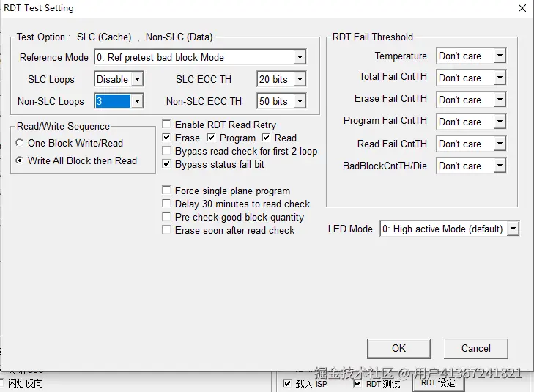Image resolution: width=534 pixels, height=392 pixels.
Task: Open the Non-SLC Loops dropdown
Action: [x=137, y=101]
